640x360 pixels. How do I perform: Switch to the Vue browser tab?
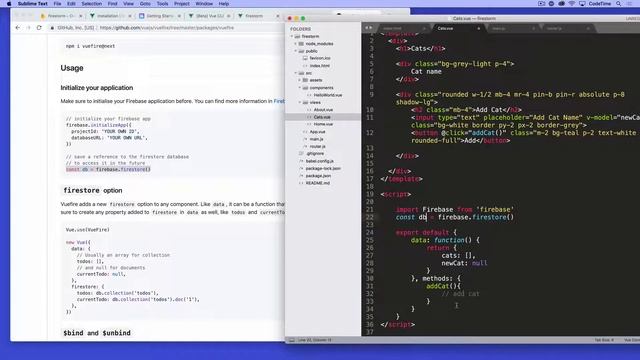209,16
